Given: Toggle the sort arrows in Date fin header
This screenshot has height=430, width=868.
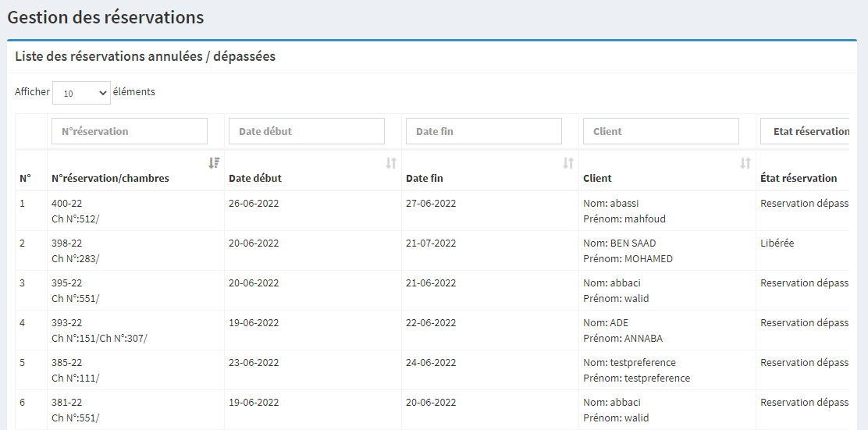Looking at the screenshot, I should tap(568, 163).
